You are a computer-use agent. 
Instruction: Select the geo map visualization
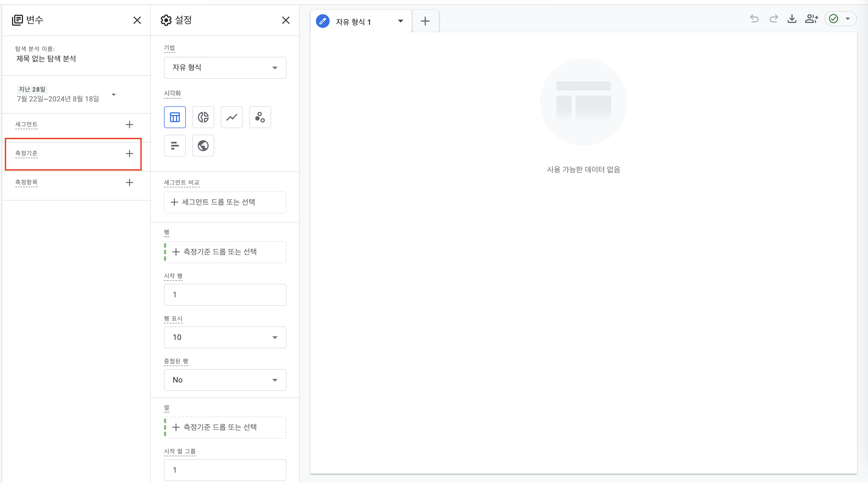coord(203,146)
